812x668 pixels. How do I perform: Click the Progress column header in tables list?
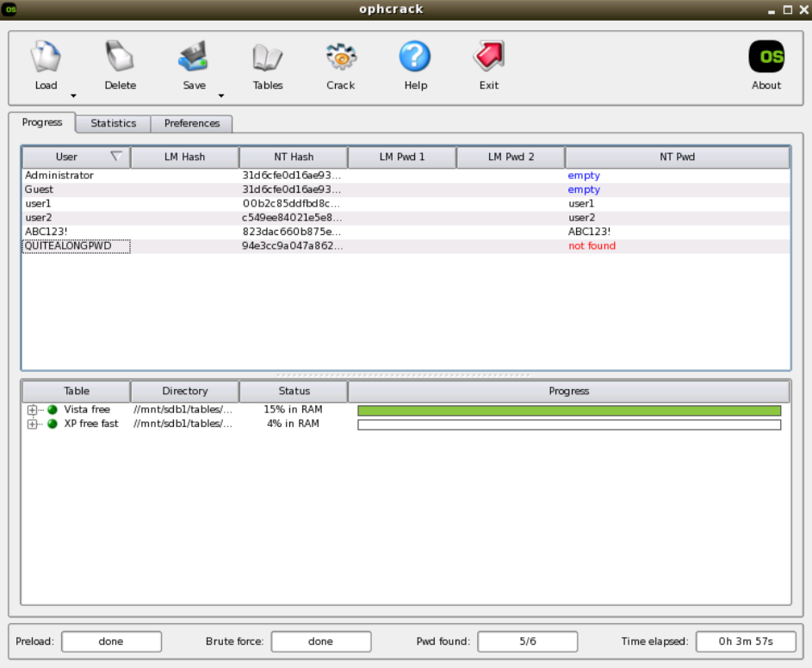coord(569,391)
